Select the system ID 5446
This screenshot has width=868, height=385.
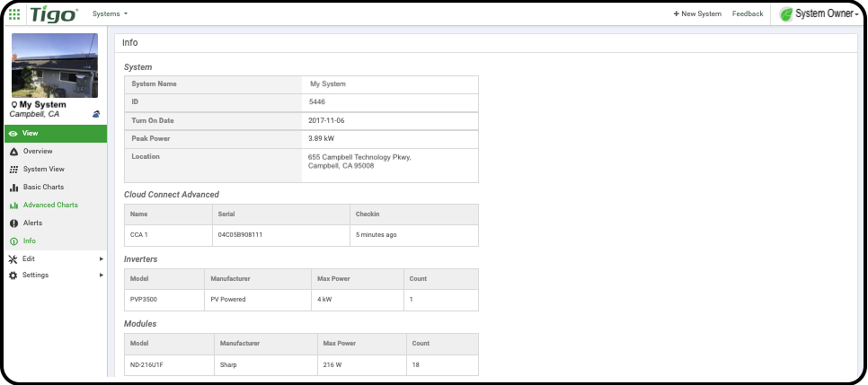(x=317, y=102)
